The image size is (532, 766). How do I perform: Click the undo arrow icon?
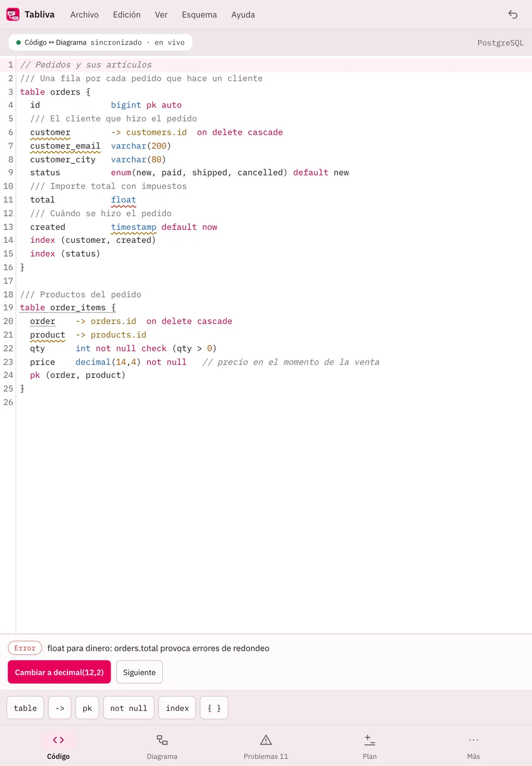pyautogui.click(x=513, y=14)
